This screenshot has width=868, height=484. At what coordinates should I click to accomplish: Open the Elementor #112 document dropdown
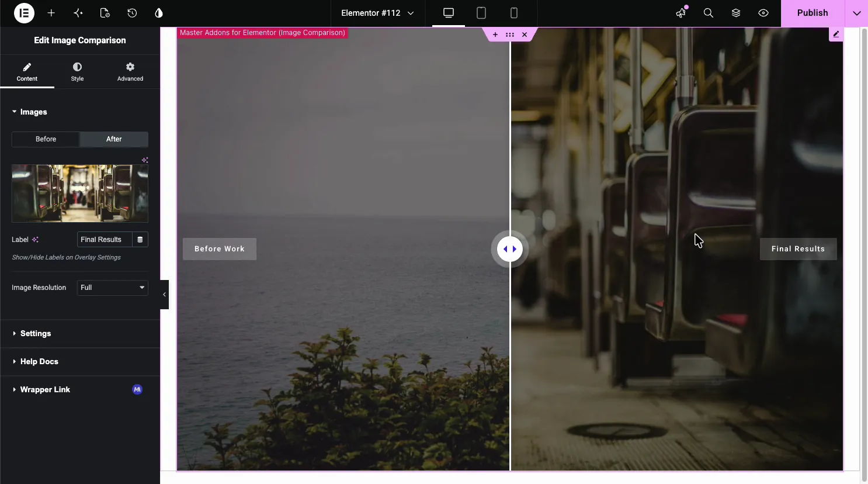(377, 13)
